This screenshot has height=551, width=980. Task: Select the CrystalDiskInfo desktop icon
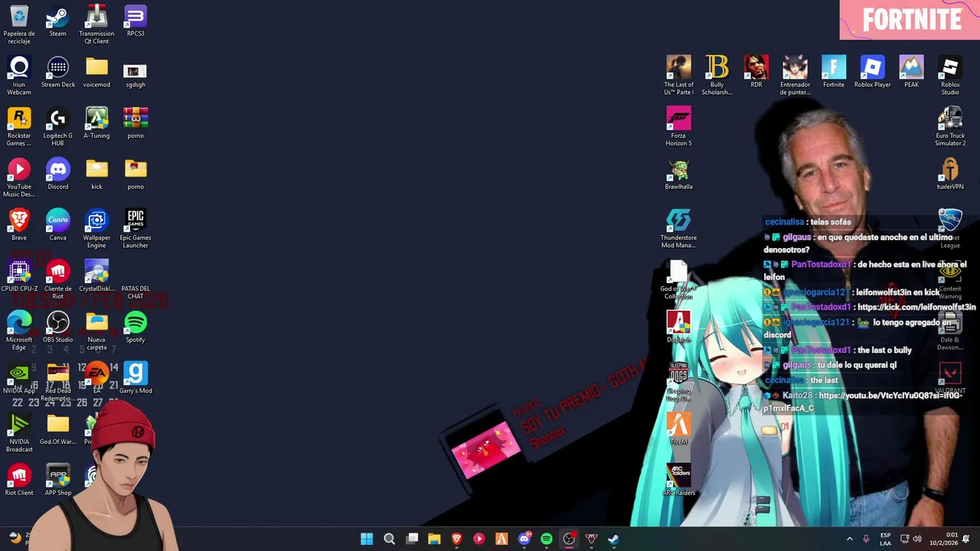click(96, 277)
